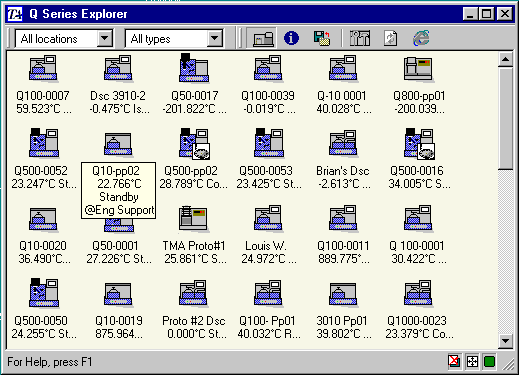The image size is (519, 375).
Task: Click the four-arrow status bar icon
Action: [472, 362]
